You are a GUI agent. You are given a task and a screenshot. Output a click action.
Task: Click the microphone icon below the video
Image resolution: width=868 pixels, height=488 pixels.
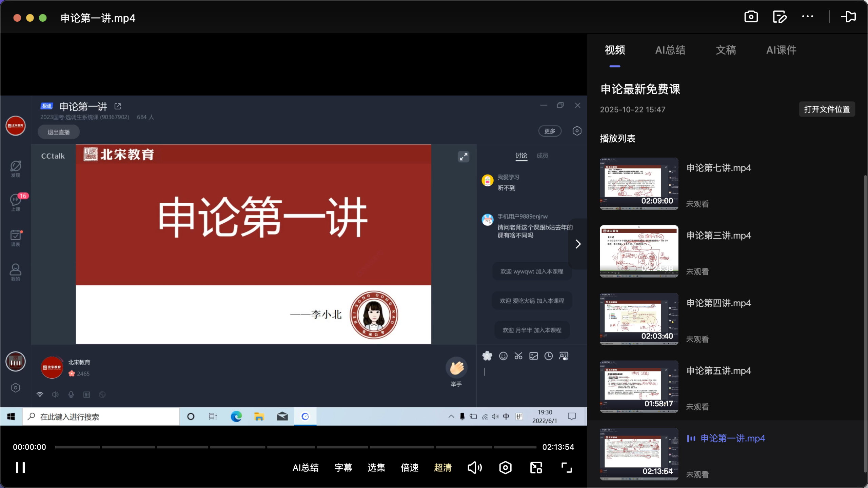pos(71,394)
